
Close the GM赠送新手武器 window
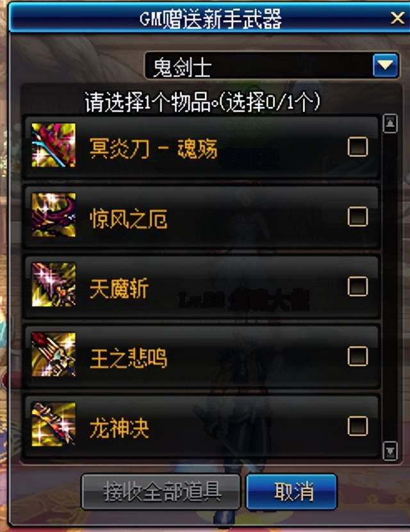pos(397,18)
